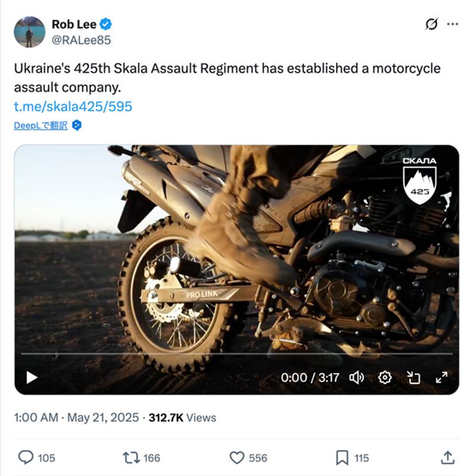Image resolution: width=472 pixels, height=476 pixels.
Task: Click the DeepL logo badge icon
Action: (77, 126)
